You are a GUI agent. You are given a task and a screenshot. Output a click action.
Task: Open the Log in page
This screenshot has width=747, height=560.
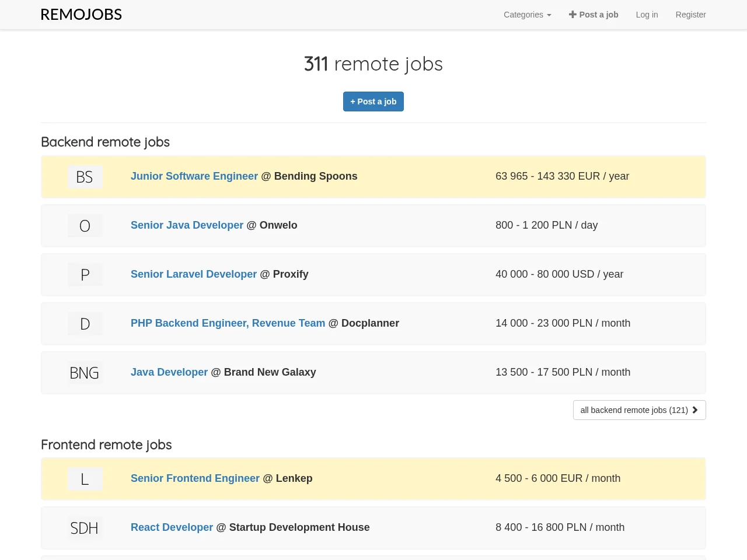click(x=647, y=15)
